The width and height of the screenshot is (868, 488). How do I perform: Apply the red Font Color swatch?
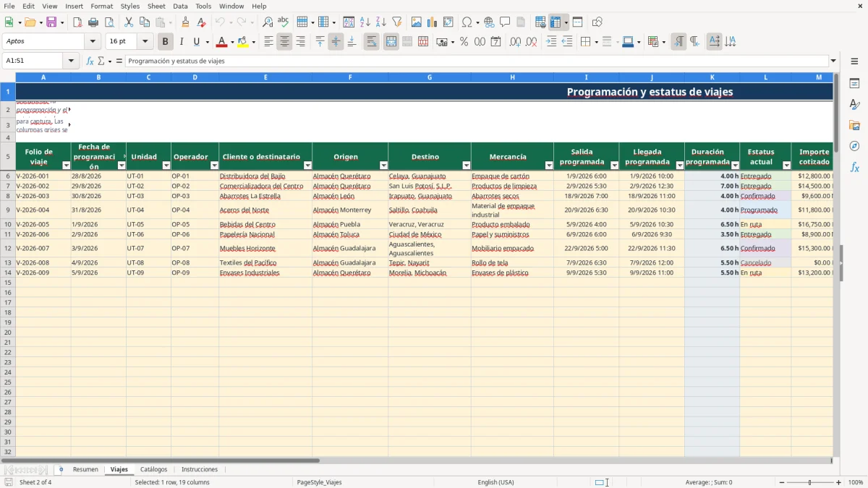click(x=222, y=43)
